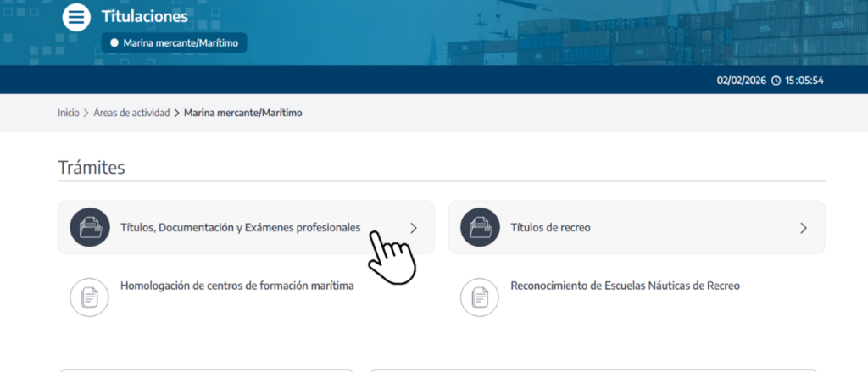Click the 15:05:54 time display

[x=804, y=81]
